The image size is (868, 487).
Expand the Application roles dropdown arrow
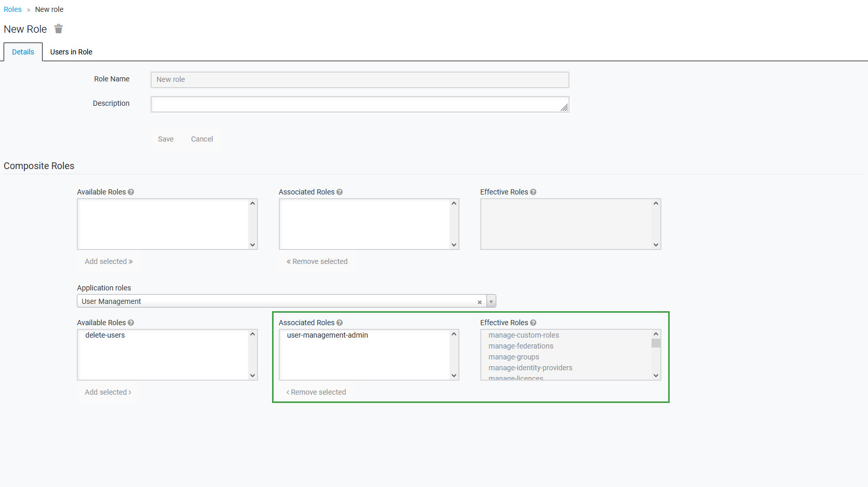tap(491, 301)
